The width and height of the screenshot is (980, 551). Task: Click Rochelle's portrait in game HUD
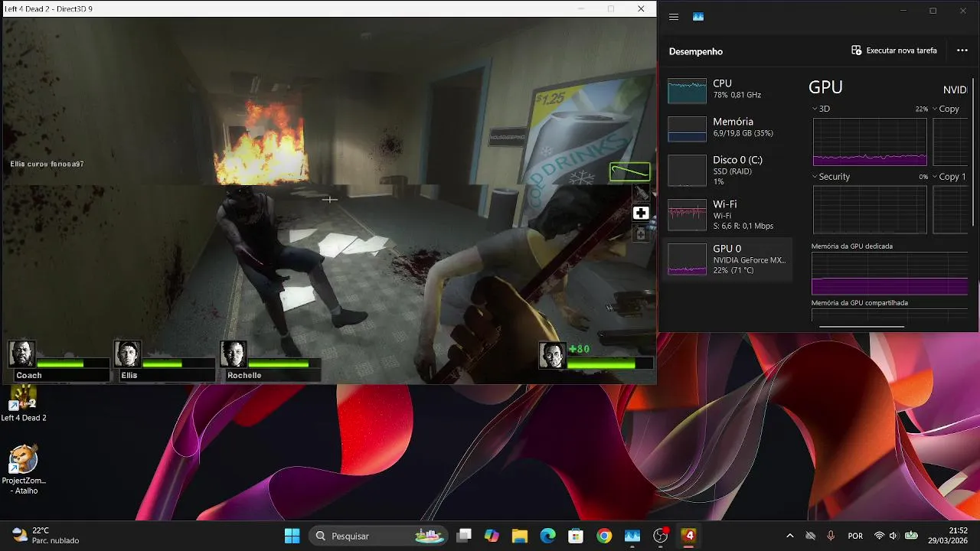234,354
